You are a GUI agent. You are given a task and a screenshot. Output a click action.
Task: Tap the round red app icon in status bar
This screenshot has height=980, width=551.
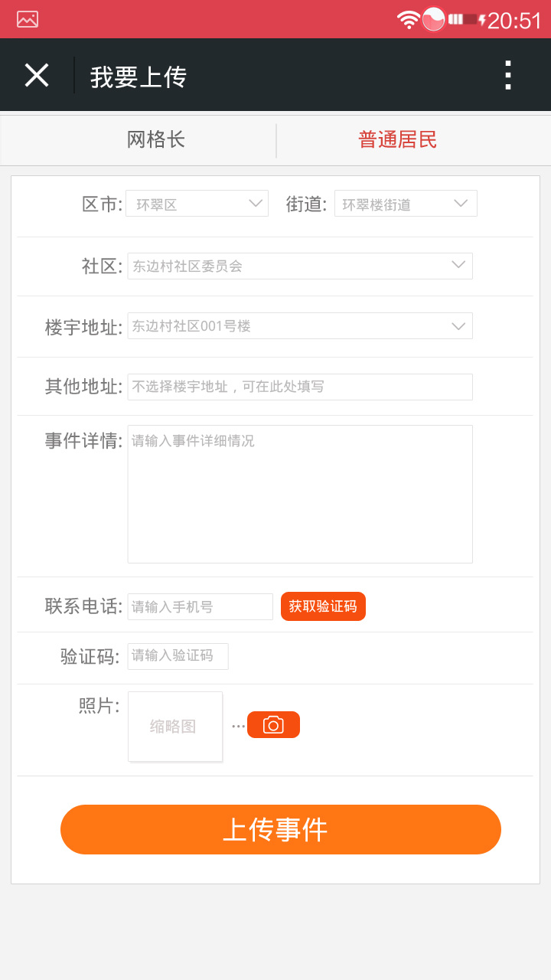434,19
